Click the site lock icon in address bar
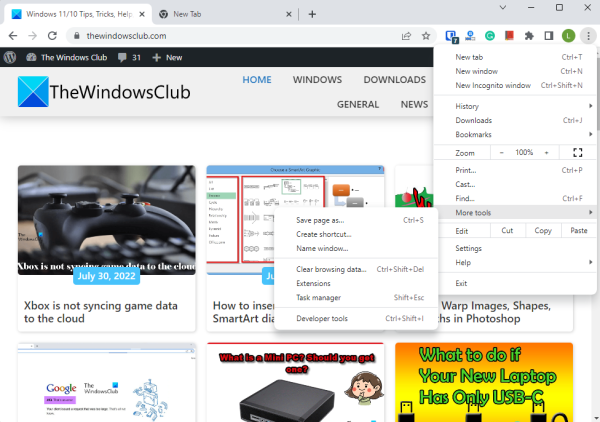The height and width of the screenshot is (422, 600). (77, 36)
